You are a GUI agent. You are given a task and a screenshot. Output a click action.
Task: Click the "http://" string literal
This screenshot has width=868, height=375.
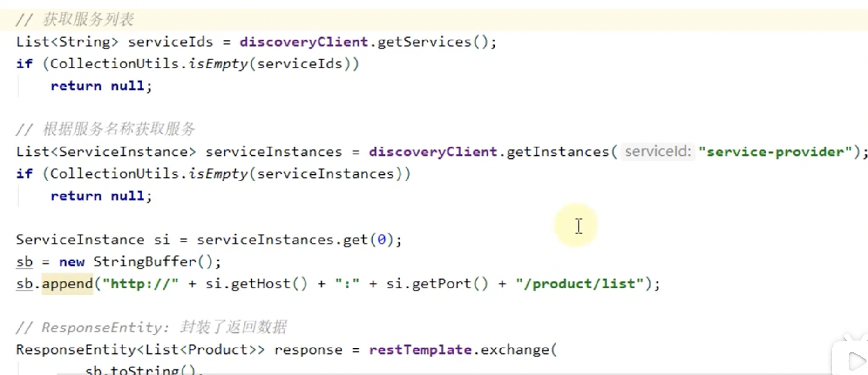(141, 284)
